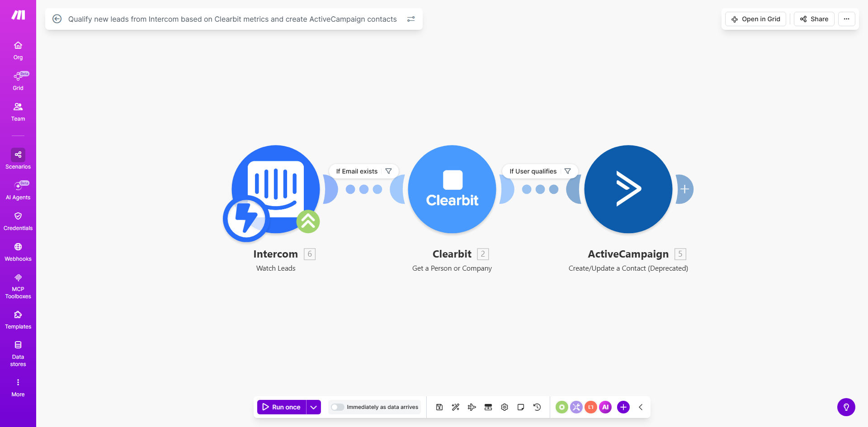Open the Intercom Watch Leads module
Viewport: 868px width, 427px height.
pyautogui.click(x=276, y=189)
